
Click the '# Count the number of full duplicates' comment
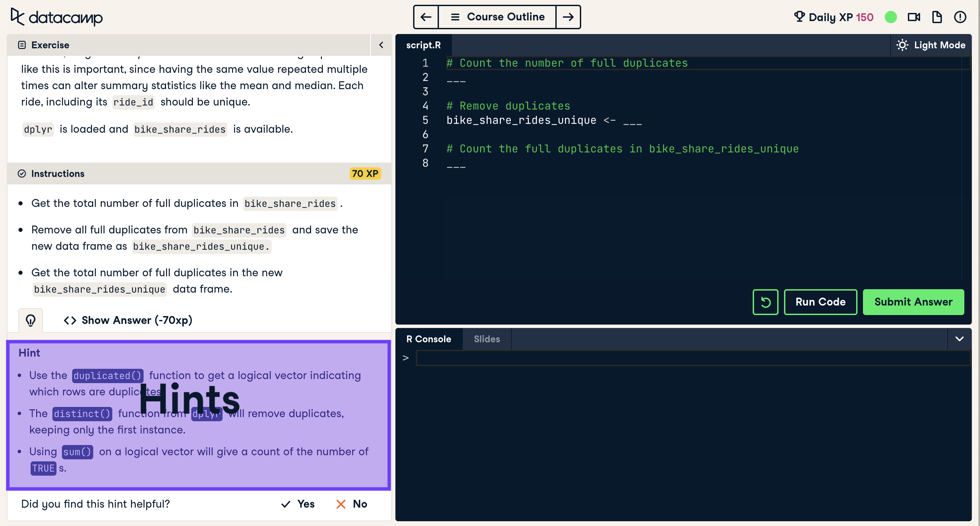click(x=567, y=63)
